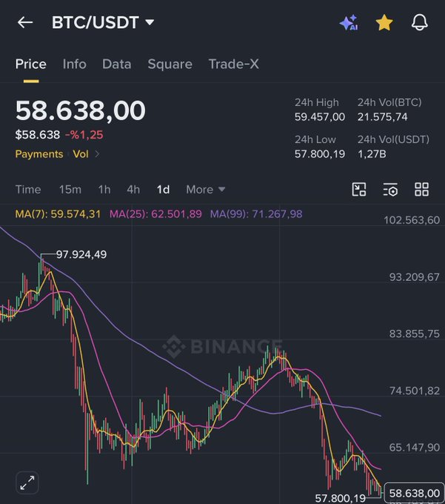Tap the MA(7): 59.574,31 indicator label

pyautogui.click(x=58, y=214)
